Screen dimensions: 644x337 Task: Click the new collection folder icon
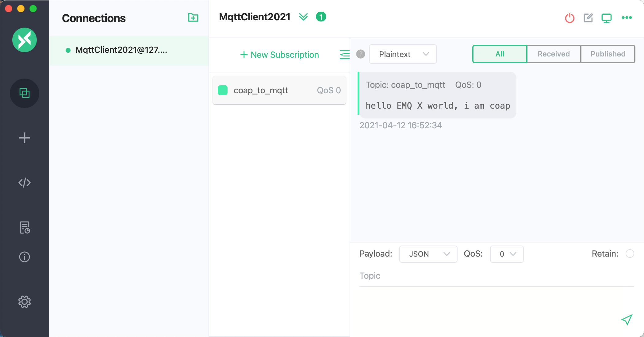tap(193, 17)
